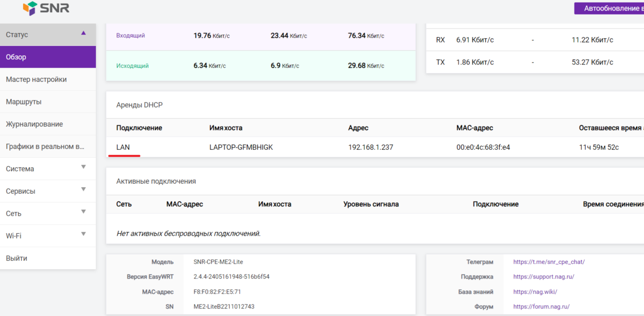The width and height of the screenshot is (644, 316).
Task: Expand the Сервисы submenu arrow
Action: tap(83, 190)
